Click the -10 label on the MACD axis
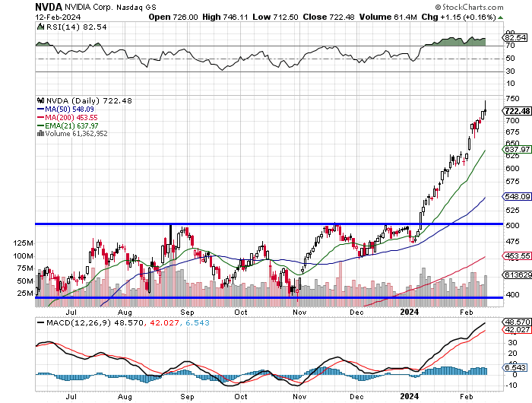532x403 pixels. [x=511, y=386]
